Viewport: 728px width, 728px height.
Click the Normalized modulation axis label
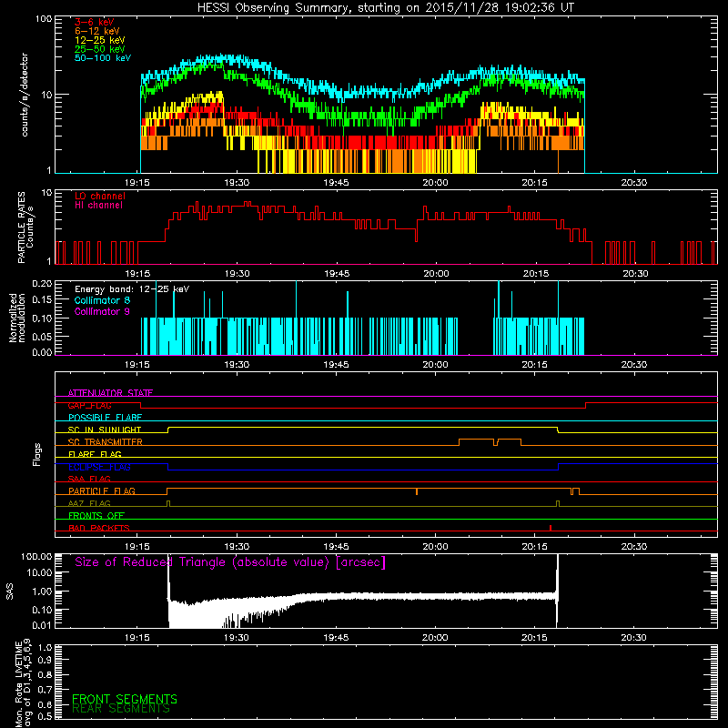pyautogui.click(x=17, y=318)
